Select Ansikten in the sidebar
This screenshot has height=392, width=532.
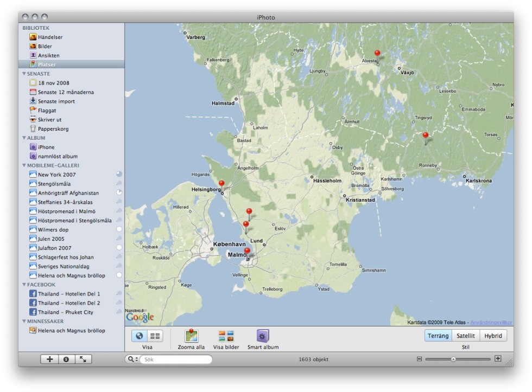pyautogui.click(x=48, y=55)
